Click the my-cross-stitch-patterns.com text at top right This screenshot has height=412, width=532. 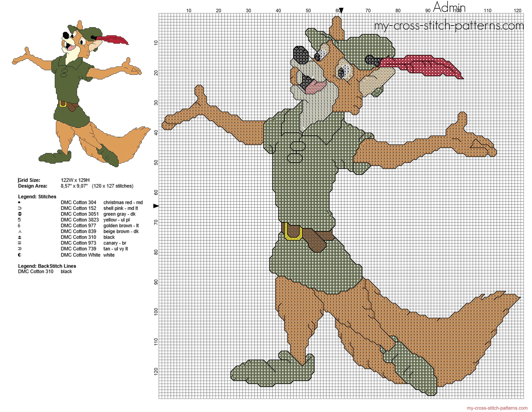click(x=449, y=26)
